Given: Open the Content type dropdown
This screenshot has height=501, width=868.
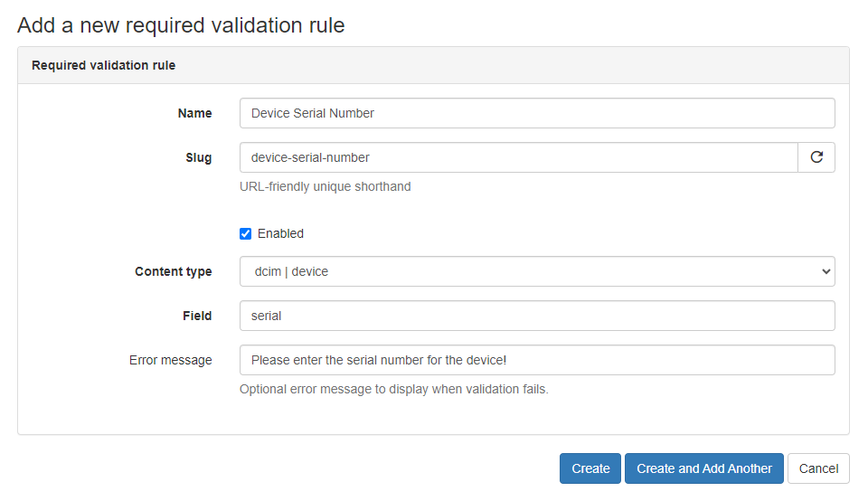Looking at the screenshot, I should tap(536, 271).
